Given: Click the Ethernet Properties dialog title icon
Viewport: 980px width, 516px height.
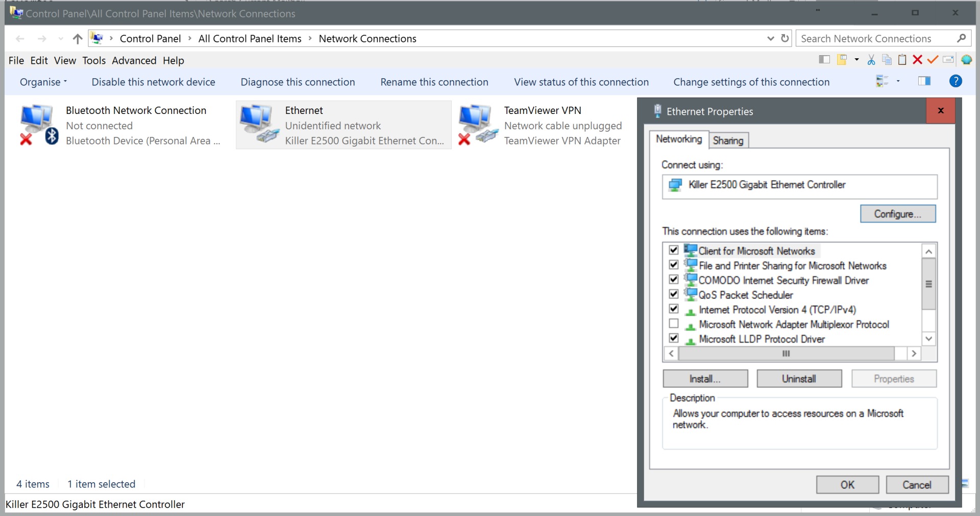Looking at the screenshot, I should tap(657, 111).
